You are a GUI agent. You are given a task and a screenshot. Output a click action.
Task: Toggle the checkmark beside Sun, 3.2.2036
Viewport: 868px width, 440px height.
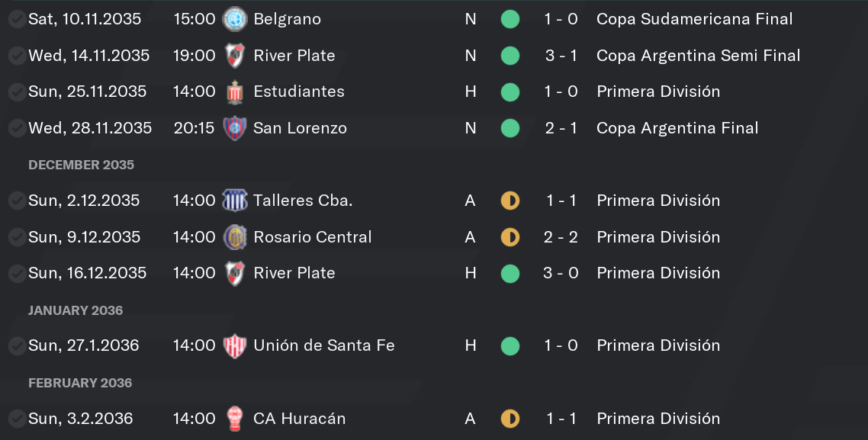pyautogui.click(x=17, y=419)
